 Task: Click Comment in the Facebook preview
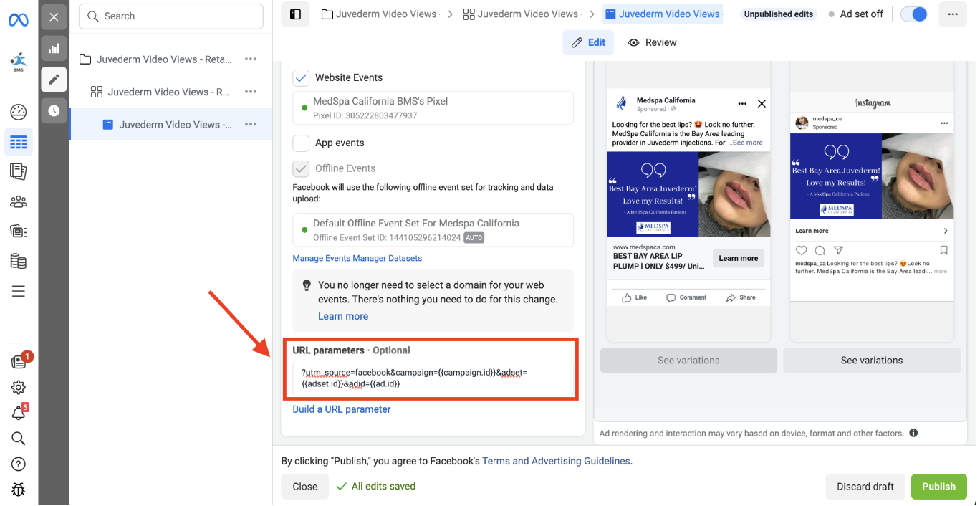click(686, 297)
